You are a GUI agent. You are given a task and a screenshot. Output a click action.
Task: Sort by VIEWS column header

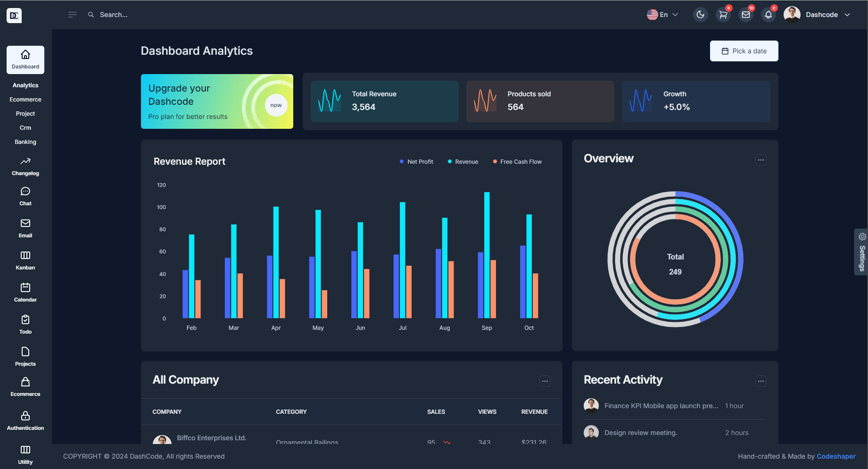coord(487,412)
